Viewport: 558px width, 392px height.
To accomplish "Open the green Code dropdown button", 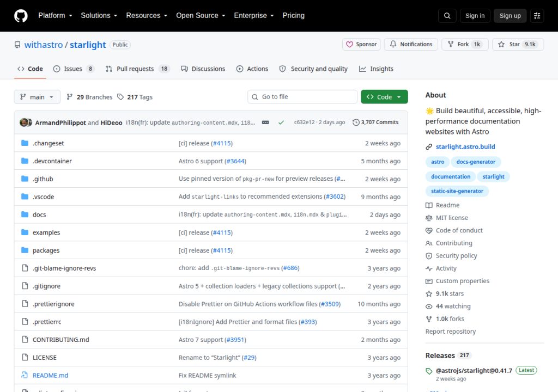I will point(384,97).
